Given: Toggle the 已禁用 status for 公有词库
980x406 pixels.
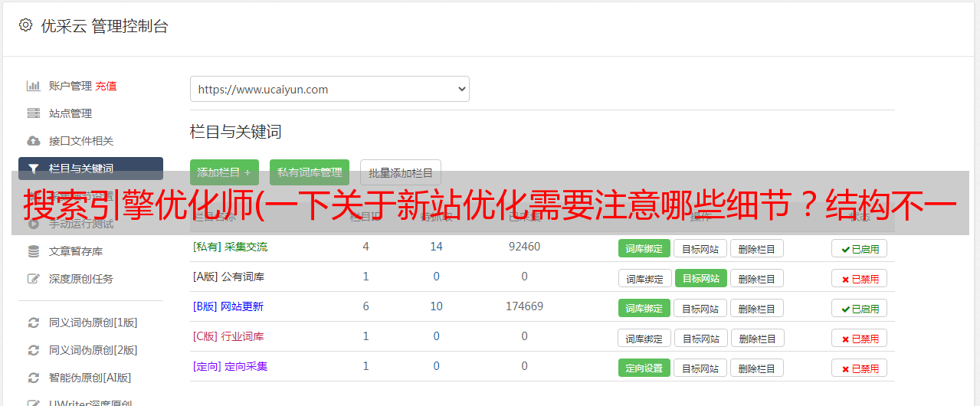Looking at the screenshot, I should [860, 278].
